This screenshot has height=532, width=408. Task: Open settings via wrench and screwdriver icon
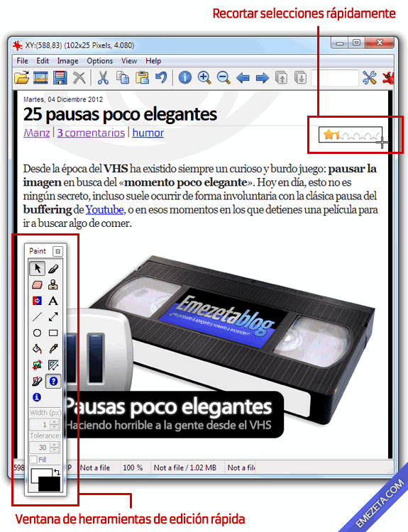click(x=369, y=78)
